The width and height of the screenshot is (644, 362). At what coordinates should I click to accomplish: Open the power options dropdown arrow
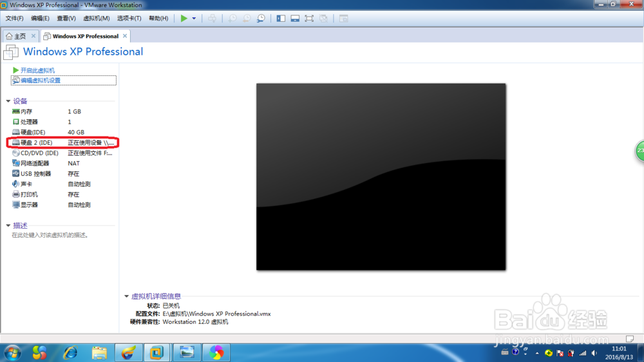point(194,19)
